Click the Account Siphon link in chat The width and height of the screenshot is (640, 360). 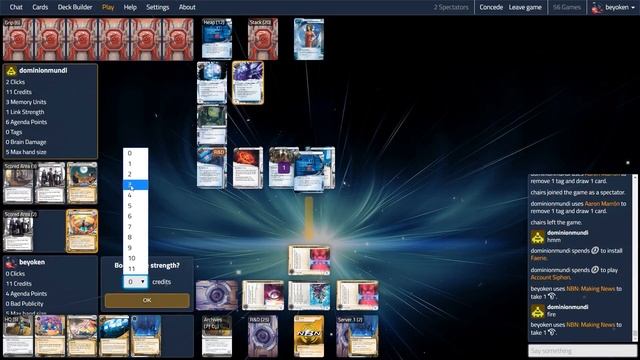pyautogui.click(x=550, y=277)
